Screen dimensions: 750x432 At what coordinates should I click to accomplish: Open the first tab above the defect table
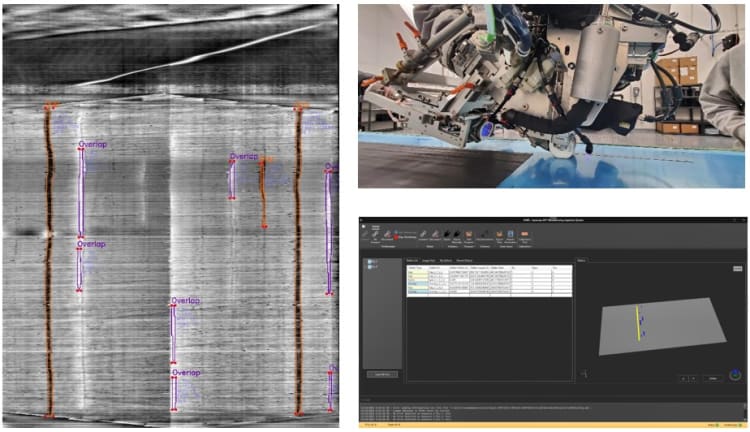(x=412, y=261)
